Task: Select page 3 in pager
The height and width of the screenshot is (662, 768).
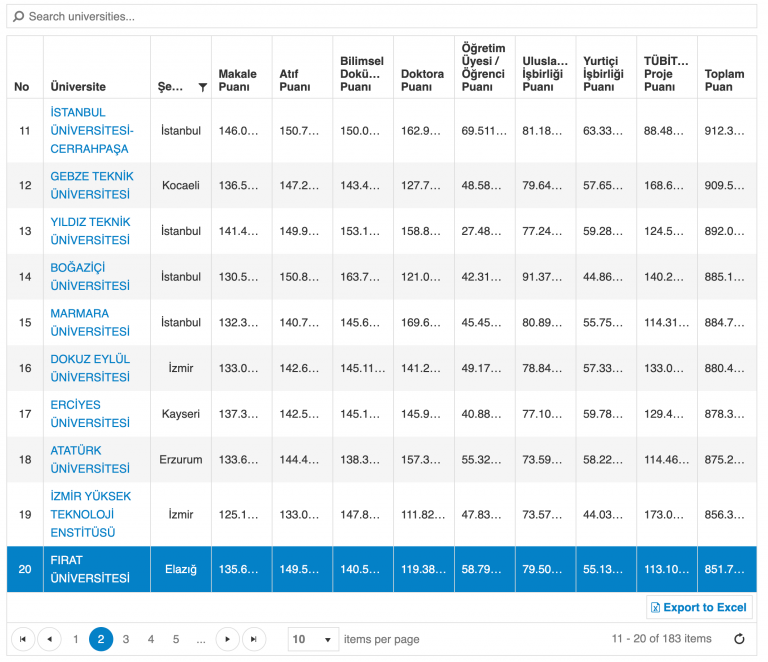Action: point(126,639)
